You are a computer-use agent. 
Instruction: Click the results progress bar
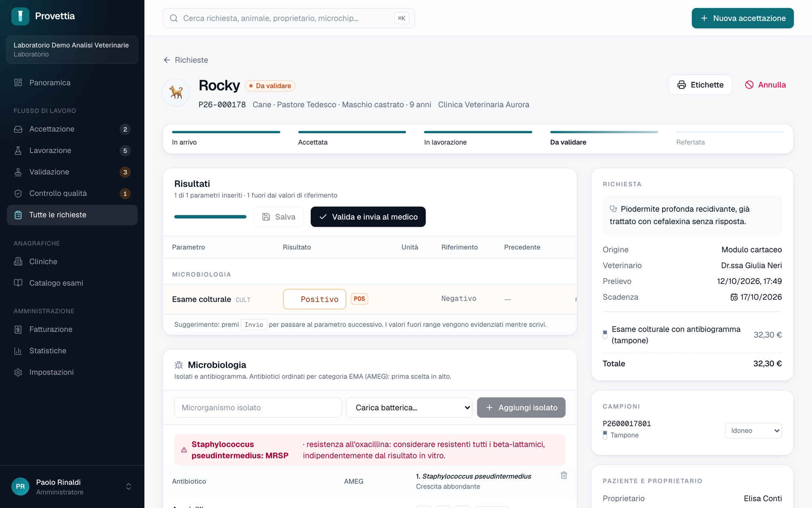pyautogui.click(x=210, y=217)
